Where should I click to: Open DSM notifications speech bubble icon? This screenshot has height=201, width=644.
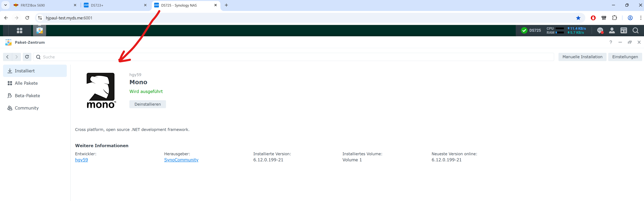tap(600, 31)
